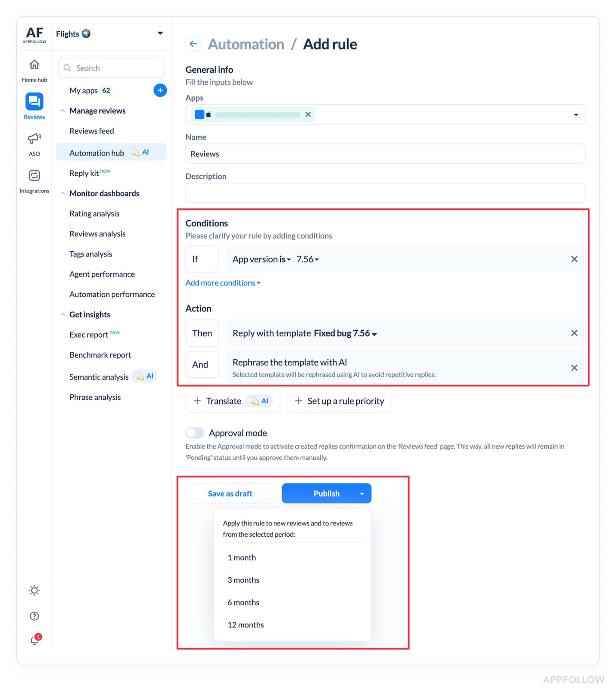Open the help question mark icon
This screenshot has height=694, width=616.
pyautogui.click(x=34, y=616)
